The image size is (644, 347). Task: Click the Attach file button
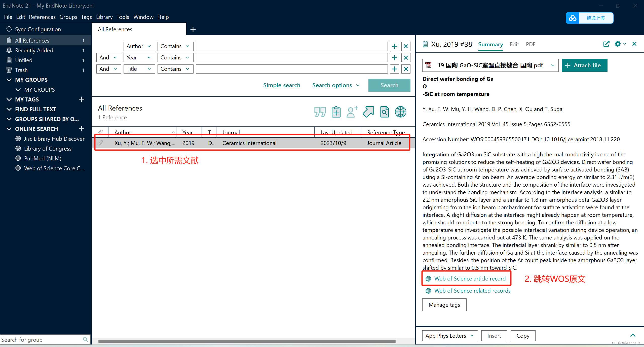click(x=584, y=65)
